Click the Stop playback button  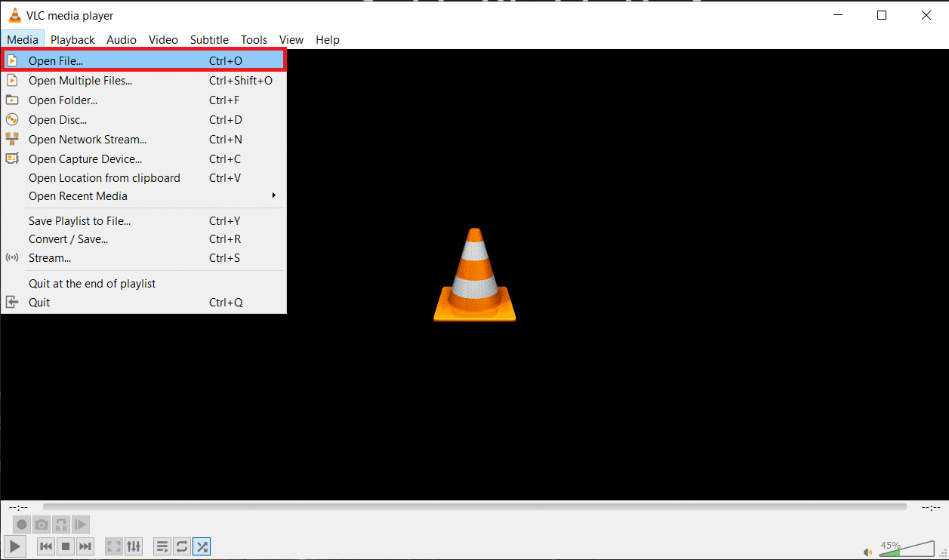(66, 546)
